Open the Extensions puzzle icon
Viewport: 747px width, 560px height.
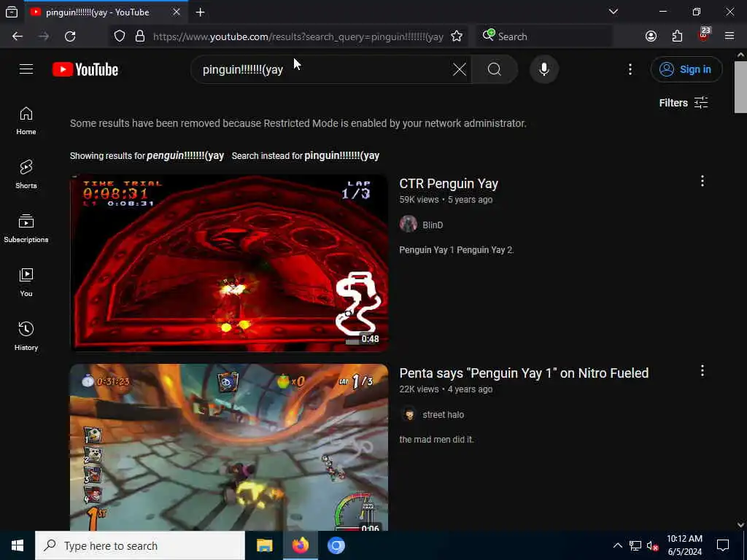pyautogui.click(x=677, y=36)
